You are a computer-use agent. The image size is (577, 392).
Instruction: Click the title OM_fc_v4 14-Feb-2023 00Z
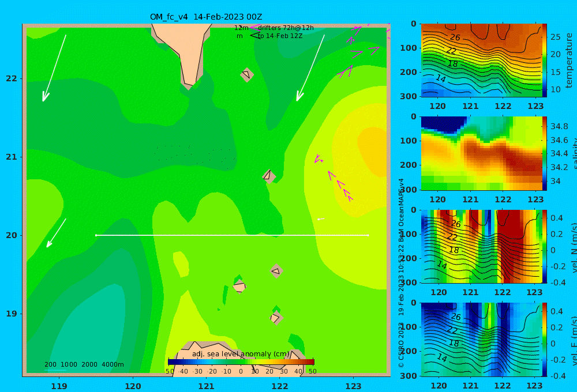click(206, 17)
